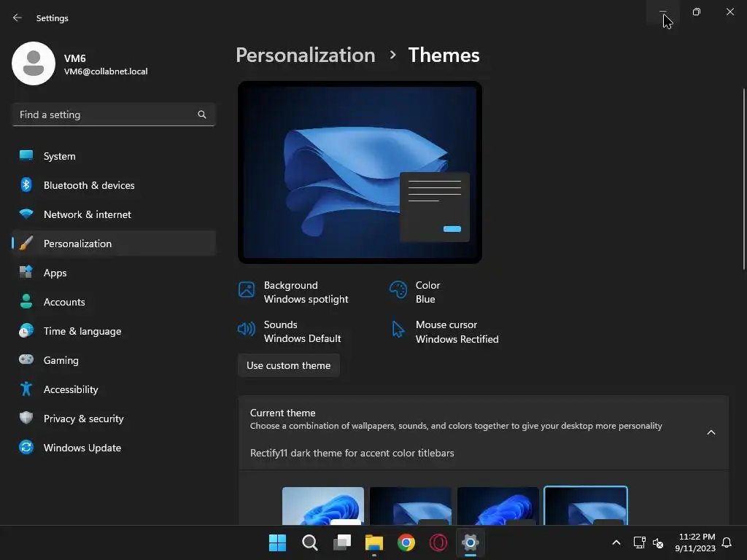The height and width of the screenshot is (560, 747).
Task: Open the VM6 user profile avatar
Action: [34, 63]
